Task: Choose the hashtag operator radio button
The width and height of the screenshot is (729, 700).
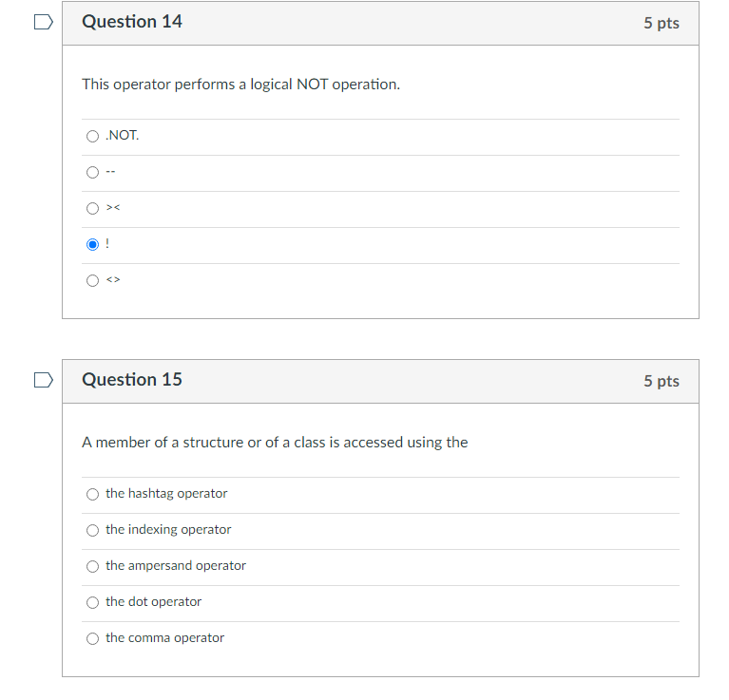Action: [92, 494]
